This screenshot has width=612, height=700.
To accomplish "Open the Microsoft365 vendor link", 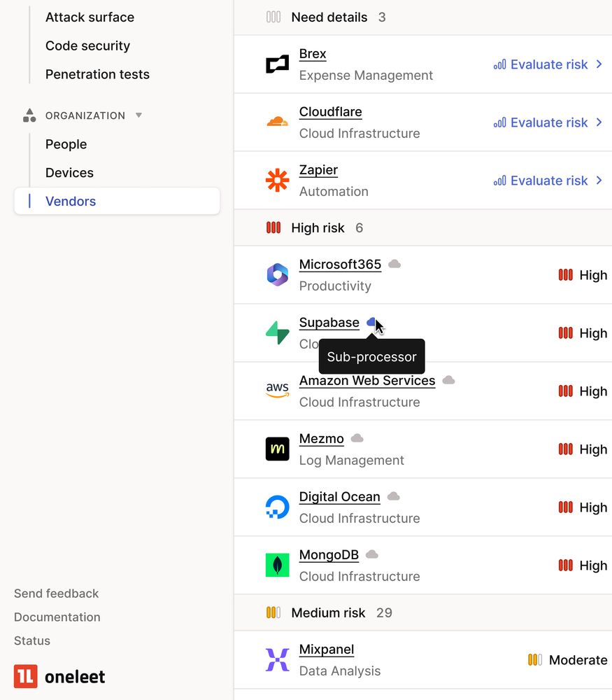I will point(341,265).
